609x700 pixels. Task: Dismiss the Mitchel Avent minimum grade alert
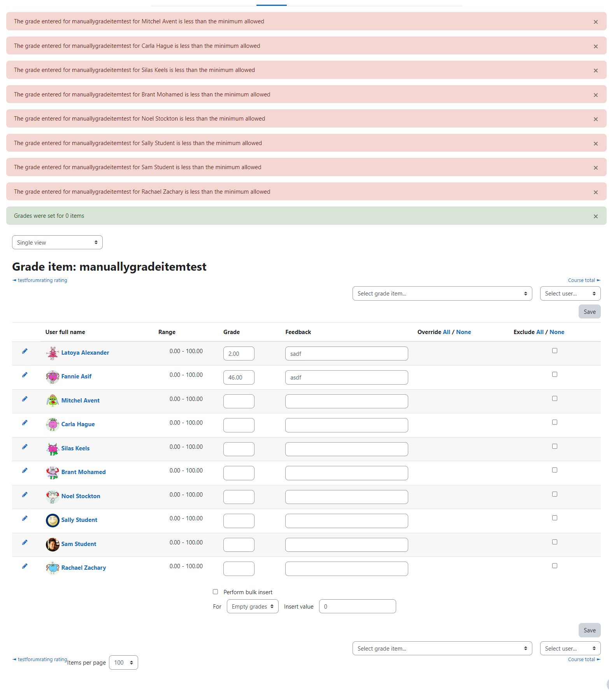pyautogui.click(x=595, y=22)
